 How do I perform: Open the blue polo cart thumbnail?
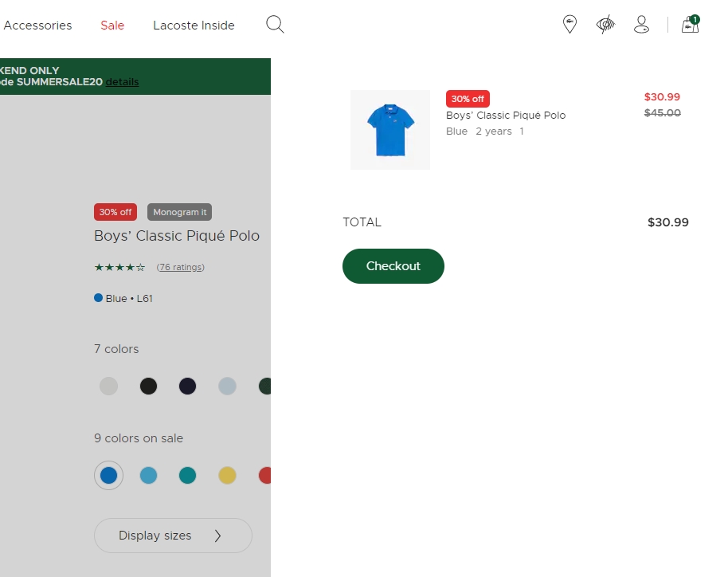(x=390, y=130)
